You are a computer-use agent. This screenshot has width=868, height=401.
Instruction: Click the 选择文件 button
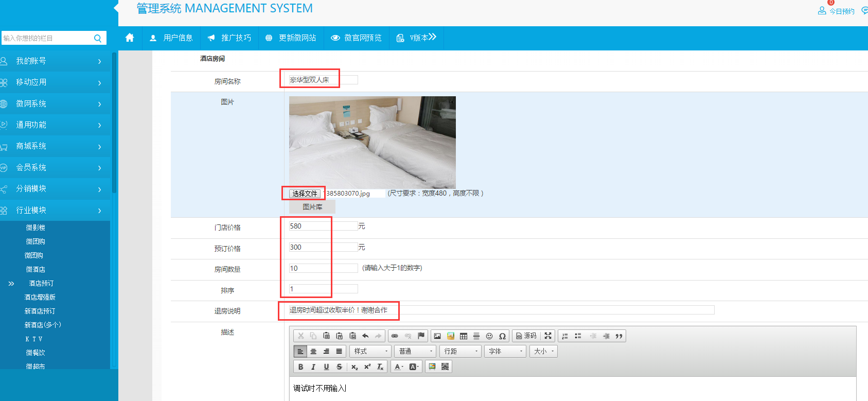[305, 194]
